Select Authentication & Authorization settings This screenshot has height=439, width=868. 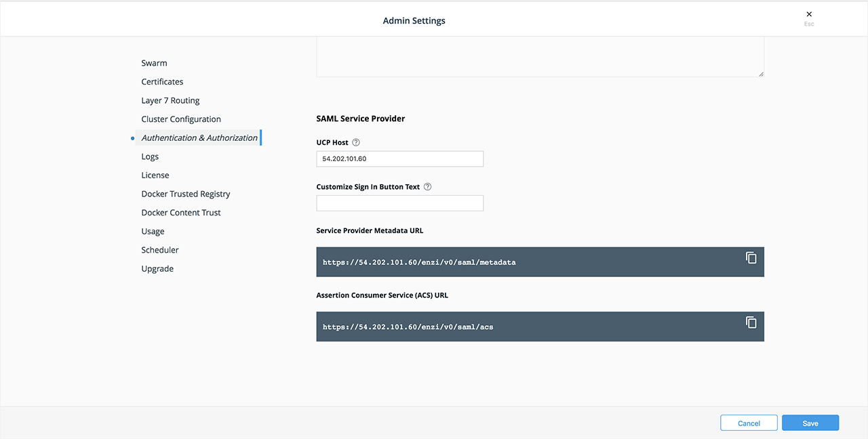pos(198,137)
